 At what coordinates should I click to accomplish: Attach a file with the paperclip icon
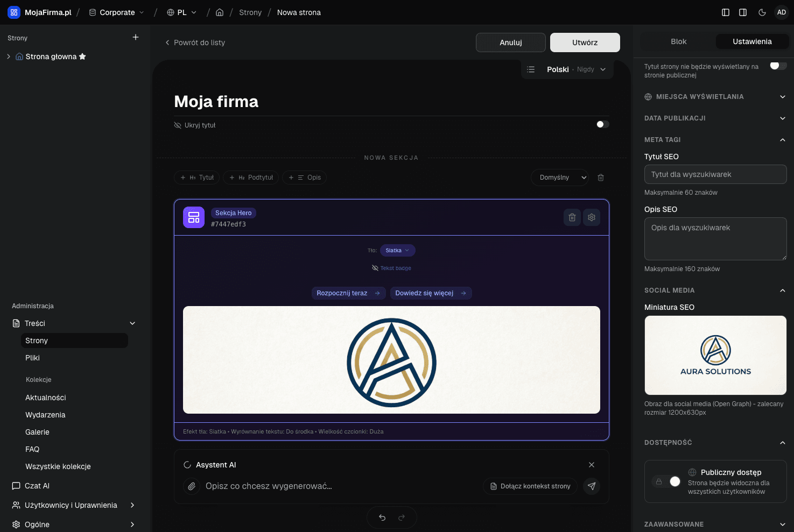[192, 486]
